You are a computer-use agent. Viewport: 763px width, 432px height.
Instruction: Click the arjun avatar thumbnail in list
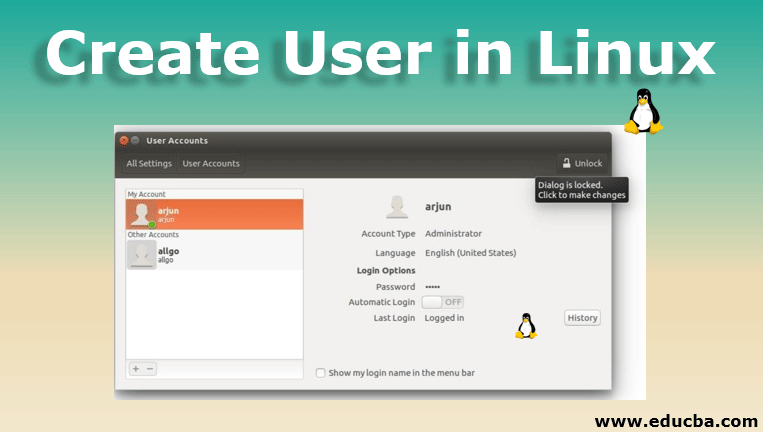[x=142, y=215]
